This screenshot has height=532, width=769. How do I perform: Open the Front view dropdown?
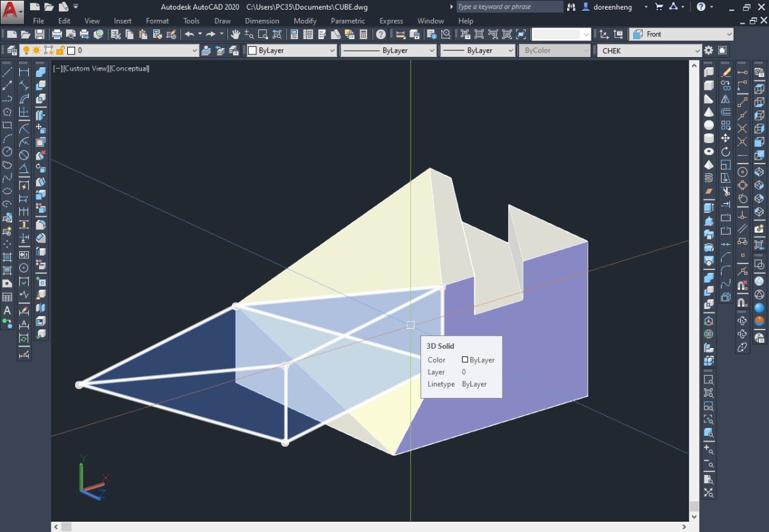pos(682,34)
